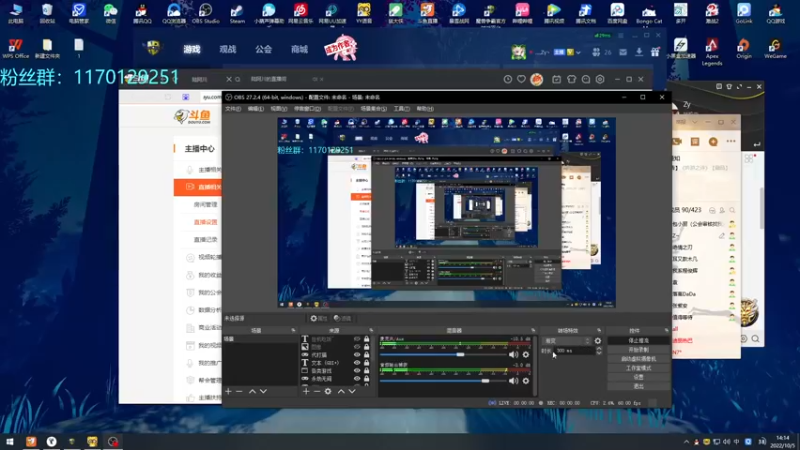Select the 文本 (GDI+) source row
800x450 pixels.
coord(335,363)
